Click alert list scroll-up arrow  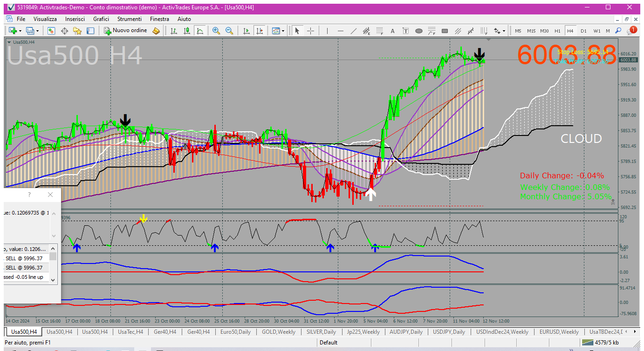tap(53, 248)
